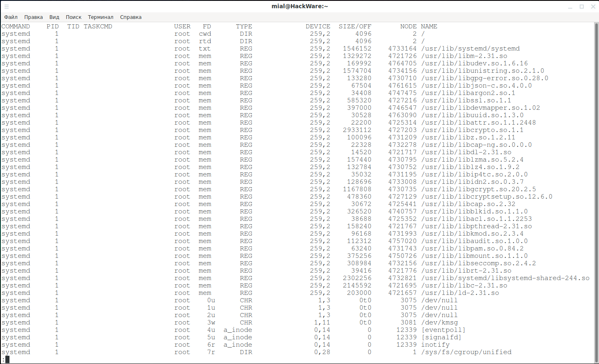Open the window menu icon in title bar
Viewport: 599px width, 364px height.
(6, 7)
